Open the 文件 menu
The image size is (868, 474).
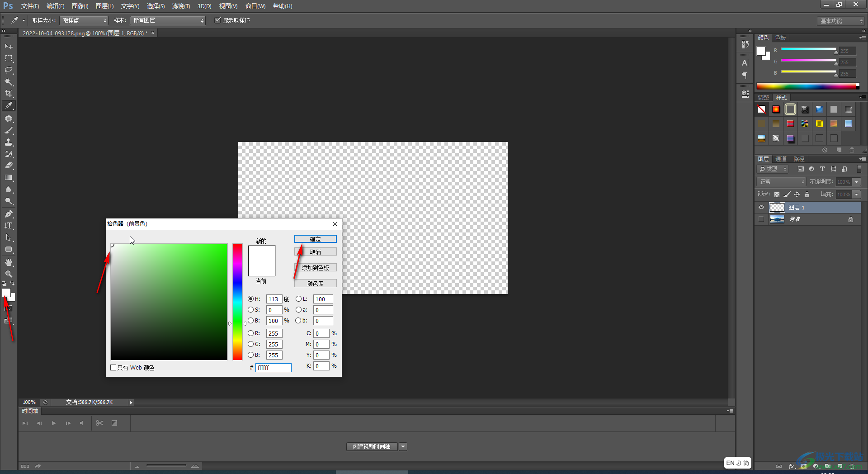tap(30, 6)
